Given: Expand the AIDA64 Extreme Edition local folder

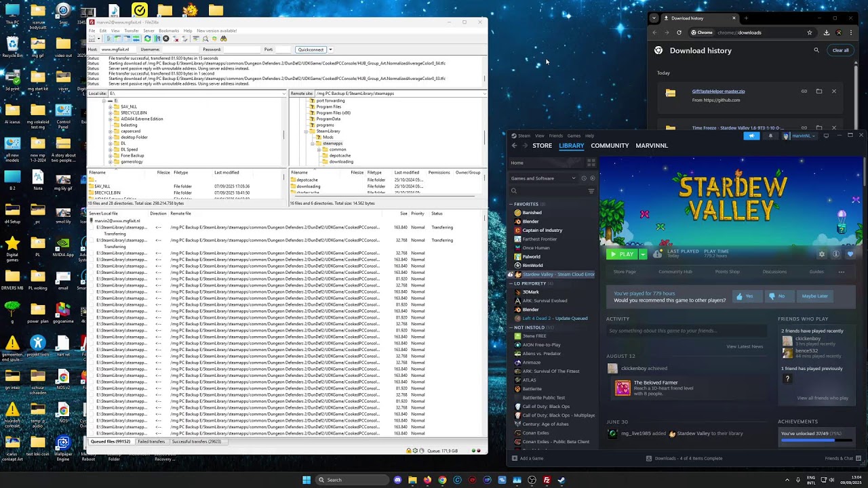Looking at the screenshot, I should coord(110,119).
